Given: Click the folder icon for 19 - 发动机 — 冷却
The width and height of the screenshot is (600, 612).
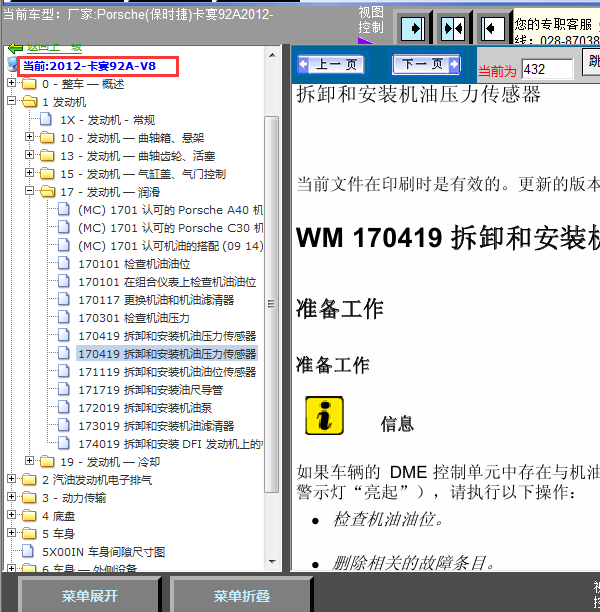Looking at the screenshot, I should point(47,462).
